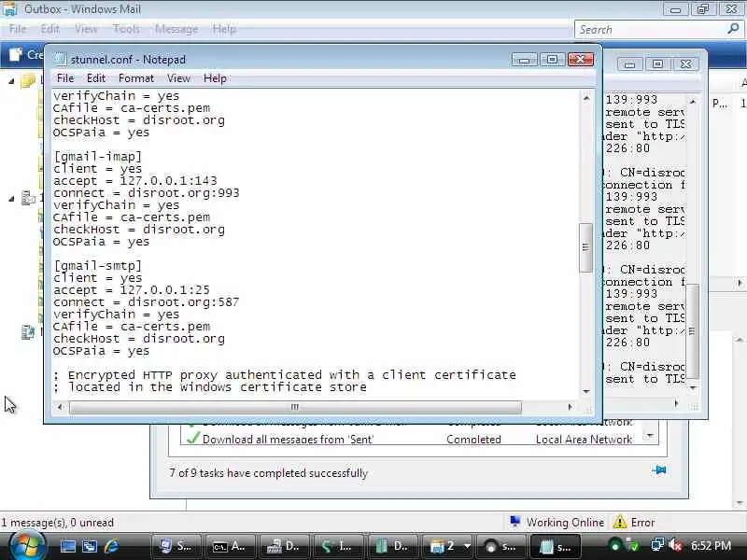Open Notepad's Help menu
This screenshot has width=747, height=560.
[215, 78]
